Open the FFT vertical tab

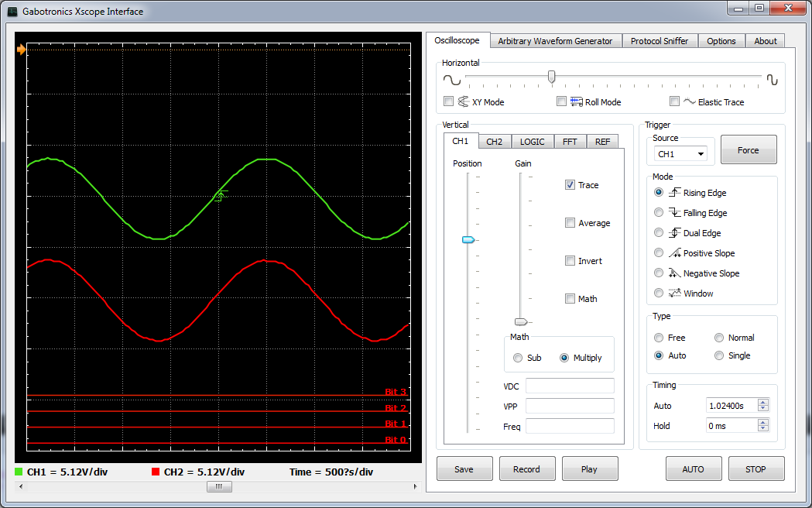[x=570, y=142]
